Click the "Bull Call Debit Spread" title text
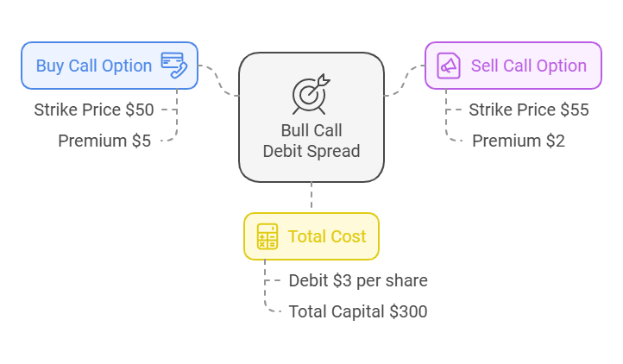This screenshot has height=364, width=623. point(311,141)
